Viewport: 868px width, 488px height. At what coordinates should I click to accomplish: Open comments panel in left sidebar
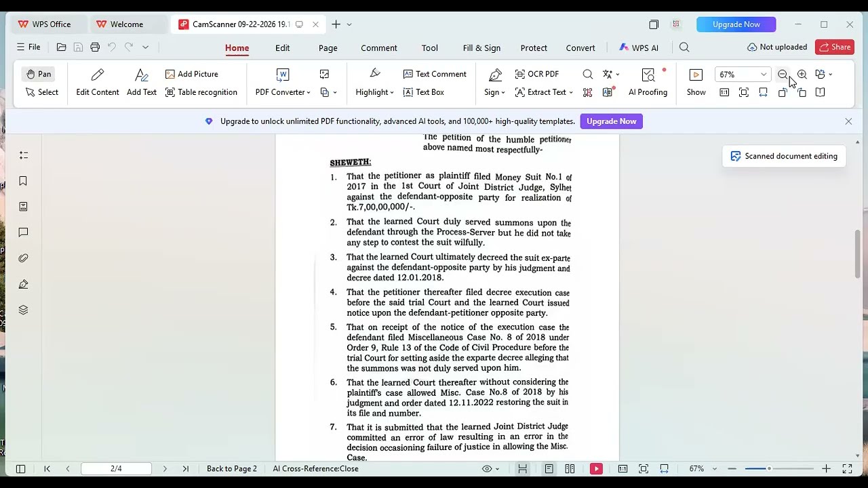[x=23, y=232]
